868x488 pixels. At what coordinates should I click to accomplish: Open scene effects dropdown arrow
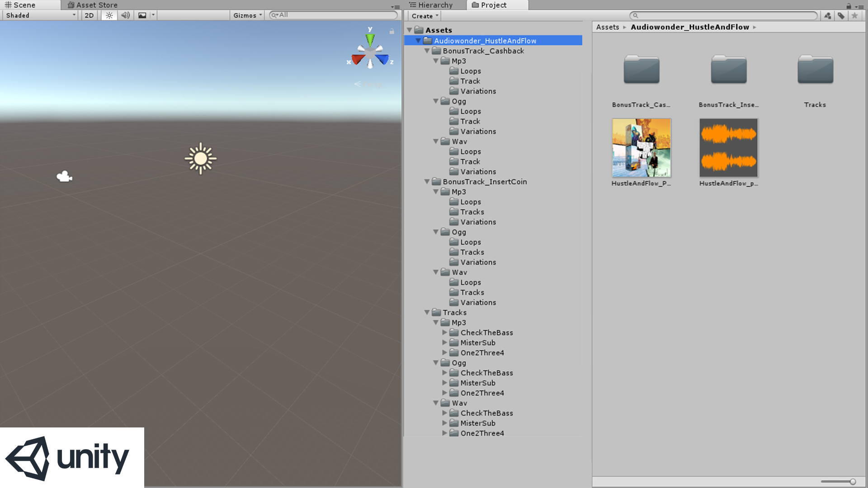coord(153,15)
